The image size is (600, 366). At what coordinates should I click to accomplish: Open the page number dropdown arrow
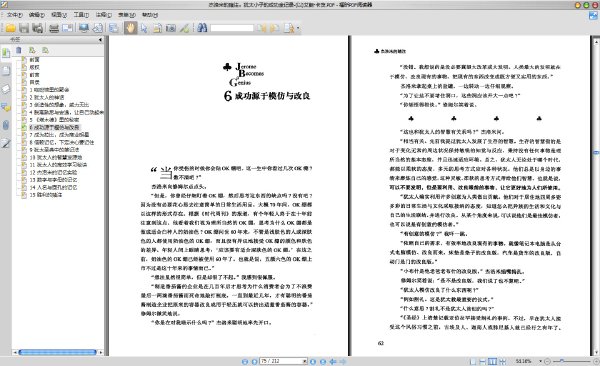[305, 361]
